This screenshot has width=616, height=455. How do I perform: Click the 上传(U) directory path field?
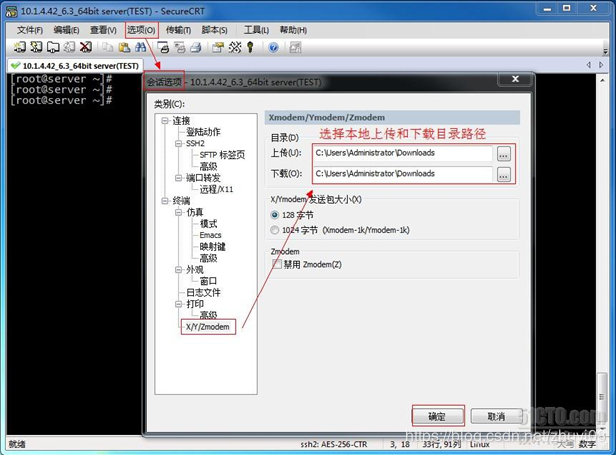click(403, 153)
